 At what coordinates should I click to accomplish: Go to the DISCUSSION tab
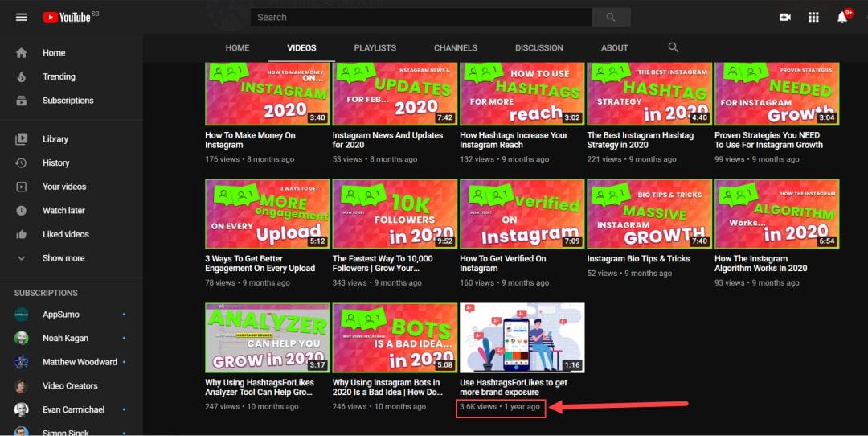coord(539,47)
